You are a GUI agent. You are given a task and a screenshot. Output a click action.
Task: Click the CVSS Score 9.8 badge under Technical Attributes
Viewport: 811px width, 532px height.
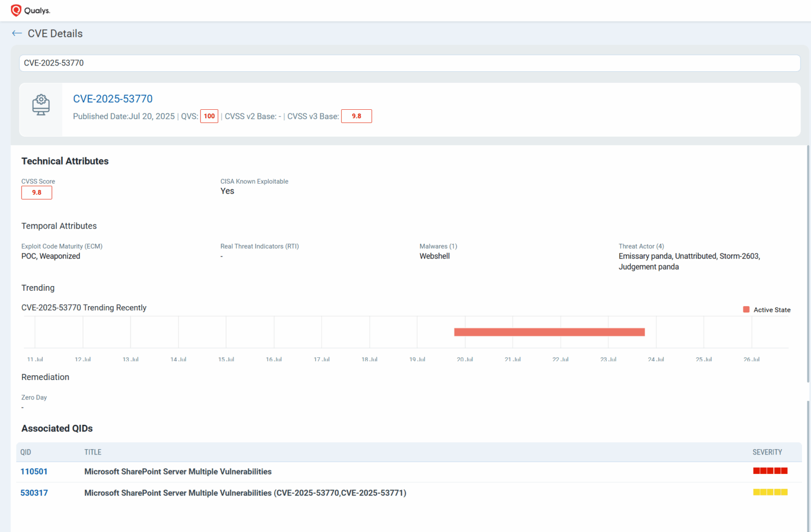pyautogui.click(x=36, y=192)
